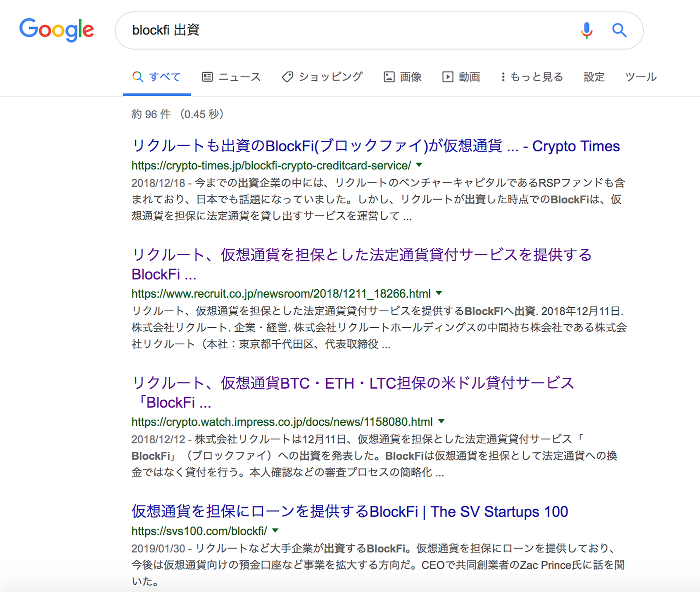
Task: Open the BTC・ETH・LTC担保 result title
Action: [352, 392]
